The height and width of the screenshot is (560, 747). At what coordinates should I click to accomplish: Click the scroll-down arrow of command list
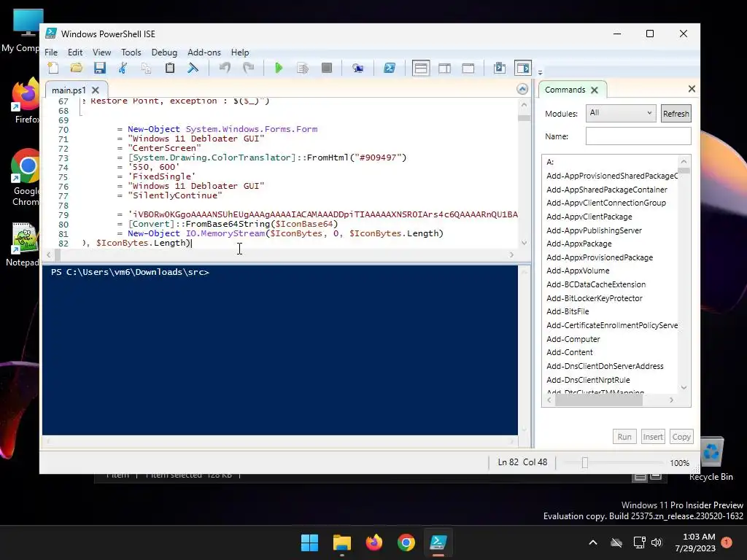click(x=684, y=388)
